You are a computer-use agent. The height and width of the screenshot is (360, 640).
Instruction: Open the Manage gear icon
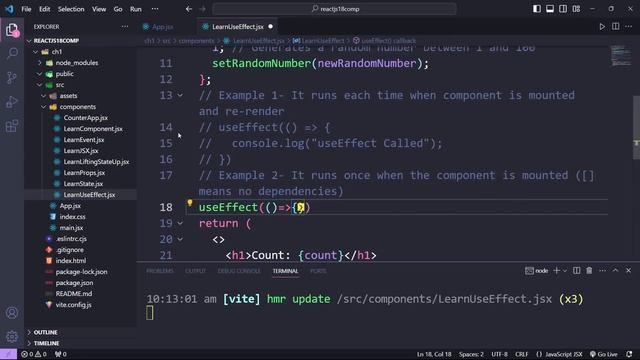(x=12, y=337)
